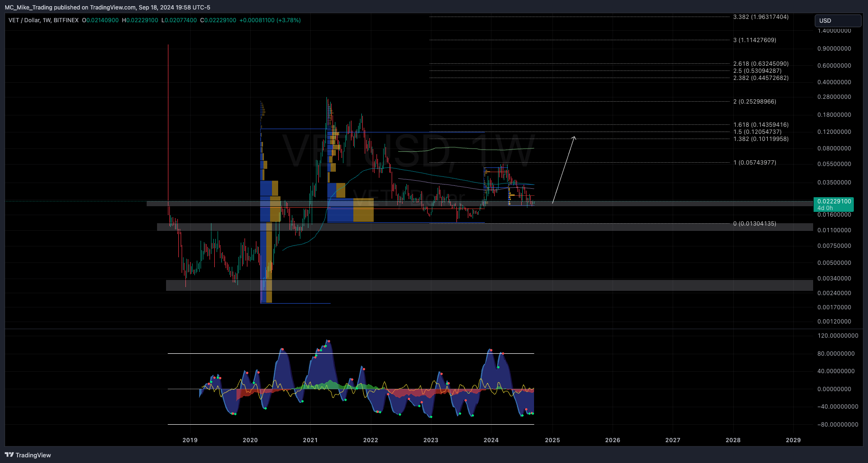Click the 2019 label on time axis
The image size is (868, 463).
tap(190, 440)
